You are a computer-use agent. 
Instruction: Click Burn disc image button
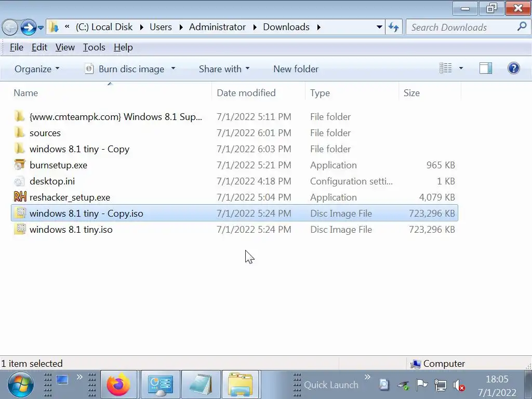[x=124, y=69]
